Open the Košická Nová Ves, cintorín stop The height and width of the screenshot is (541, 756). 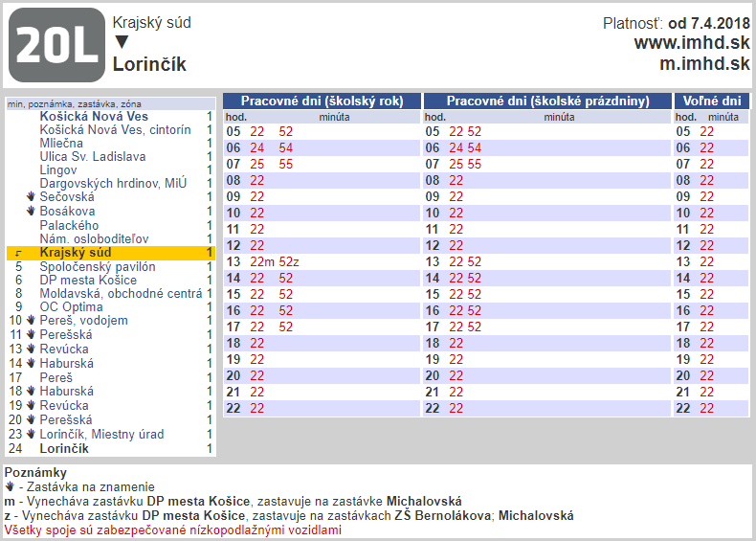(x=115, y=130)
